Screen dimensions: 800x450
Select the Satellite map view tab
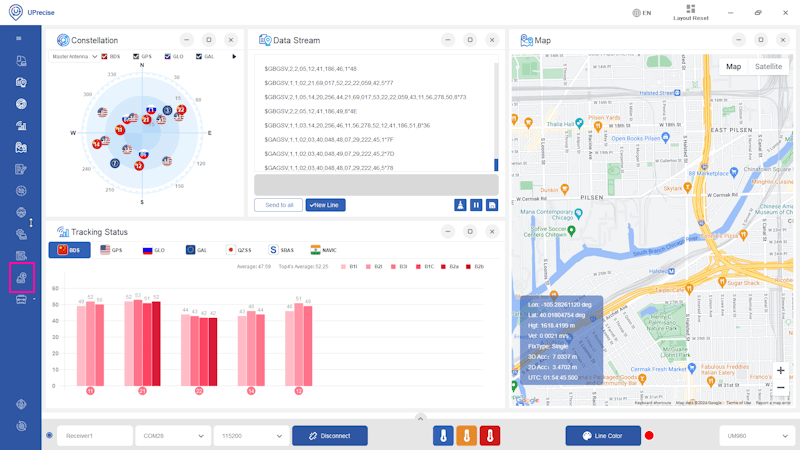tap(768, 66)
